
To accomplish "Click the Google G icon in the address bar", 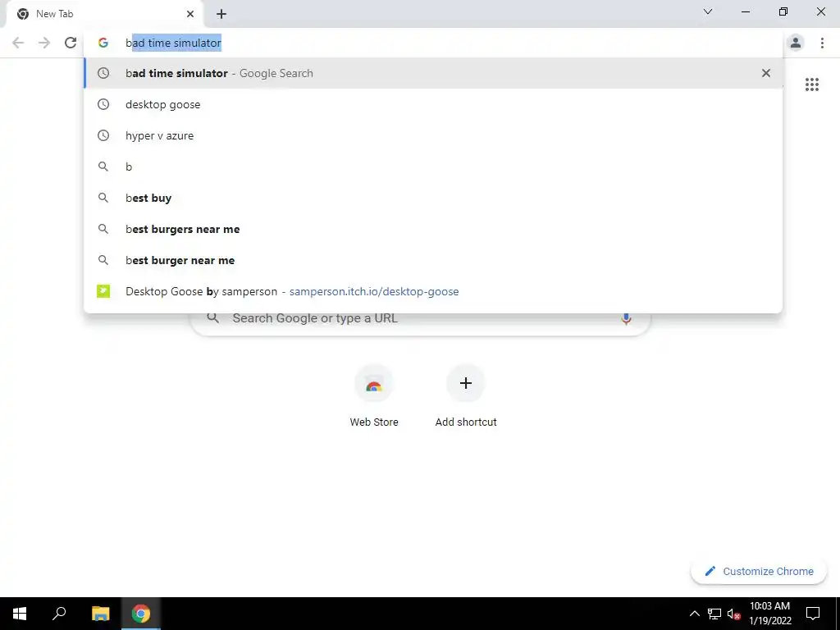I will click(103, 43).
